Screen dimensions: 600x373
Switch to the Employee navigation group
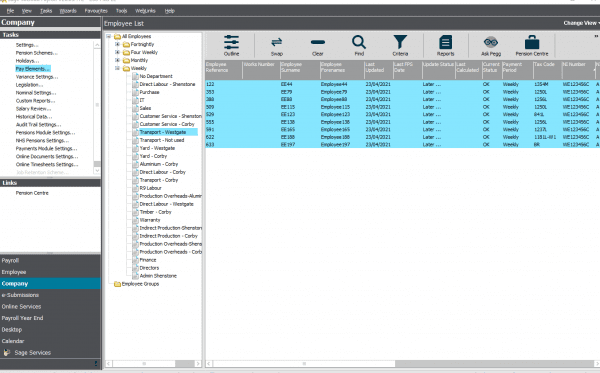coord(50,272)
